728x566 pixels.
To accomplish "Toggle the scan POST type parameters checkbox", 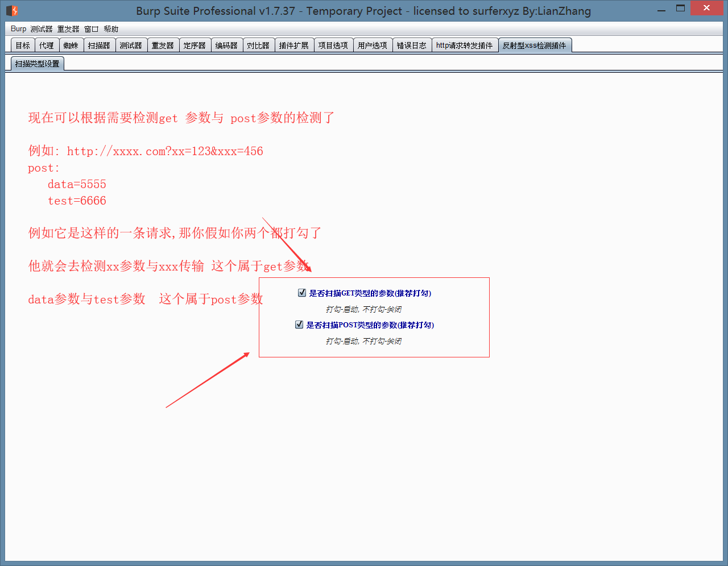I will (x=299, y=324).
